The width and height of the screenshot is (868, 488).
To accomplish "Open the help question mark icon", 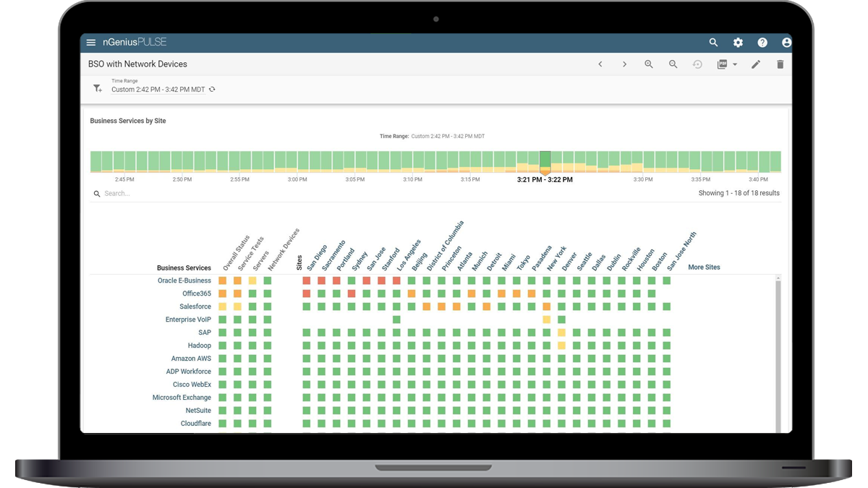I will (762, 43).
